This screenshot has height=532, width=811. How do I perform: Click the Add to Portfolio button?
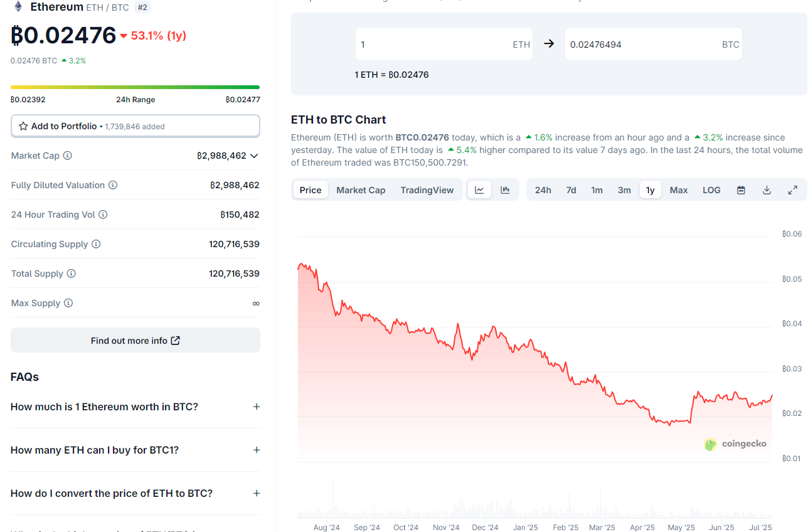point(135,126)
